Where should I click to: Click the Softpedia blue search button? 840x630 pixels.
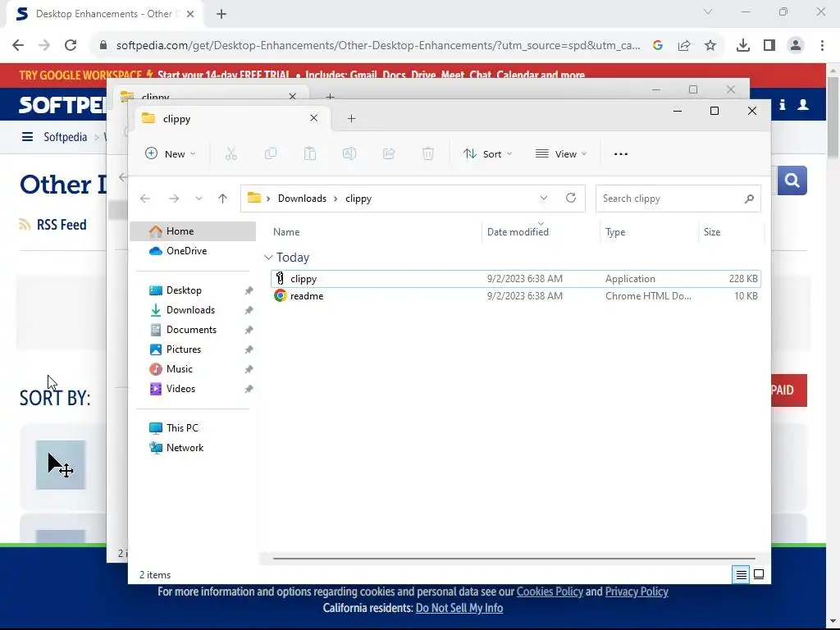(792, 180)
